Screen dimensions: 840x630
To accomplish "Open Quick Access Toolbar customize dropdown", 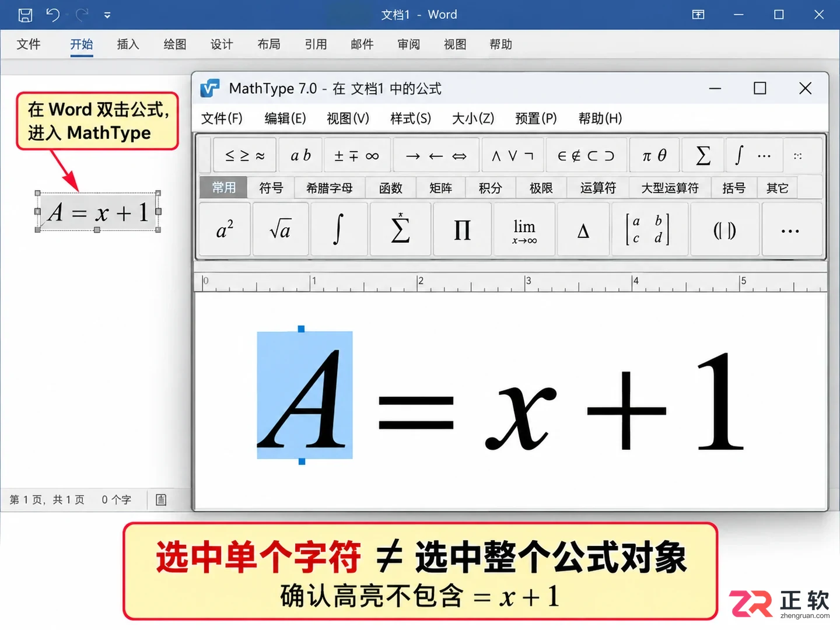I will pos(107,15).
